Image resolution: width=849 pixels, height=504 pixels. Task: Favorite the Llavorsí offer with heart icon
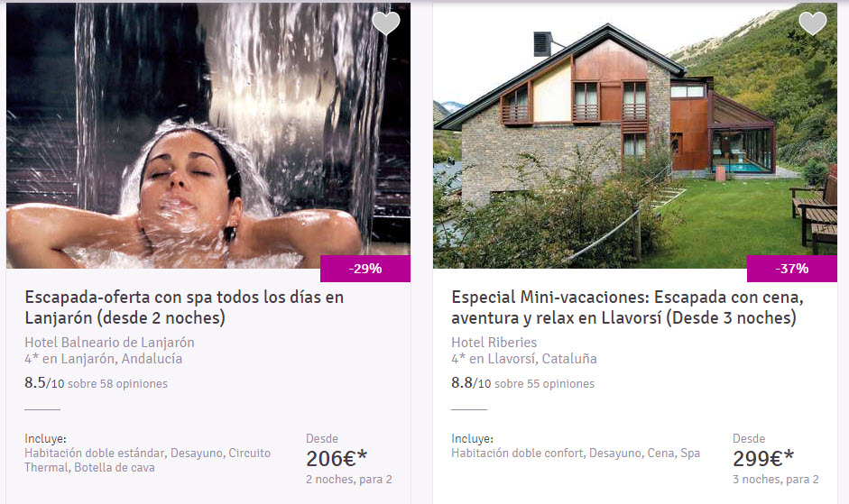(813, 23)
